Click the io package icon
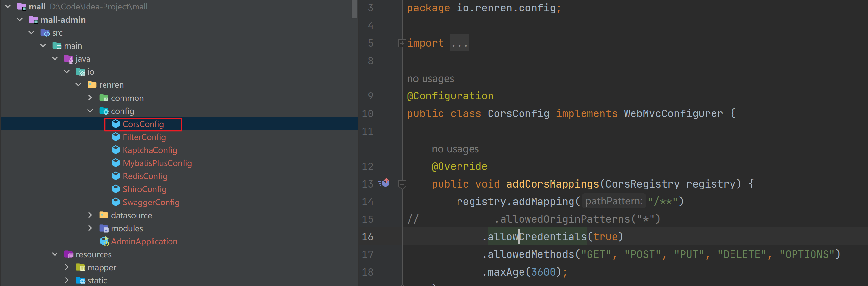 point(81,72)
